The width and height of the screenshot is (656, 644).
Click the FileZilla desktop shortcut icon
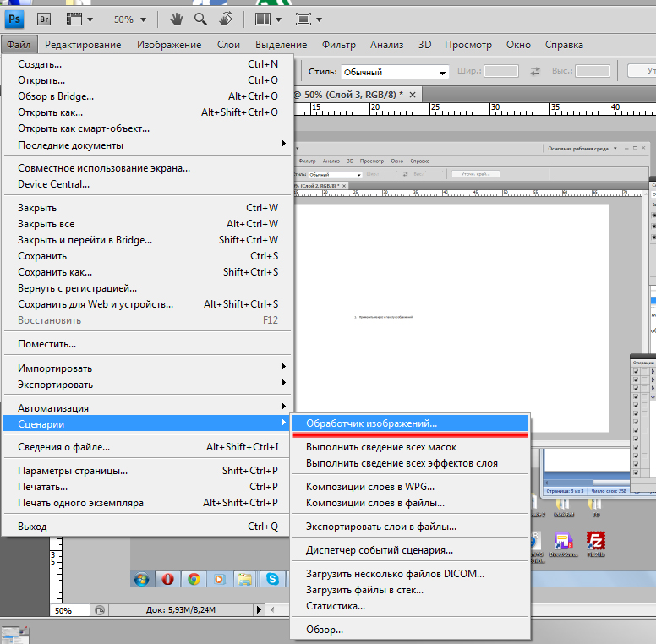(596, 541)
